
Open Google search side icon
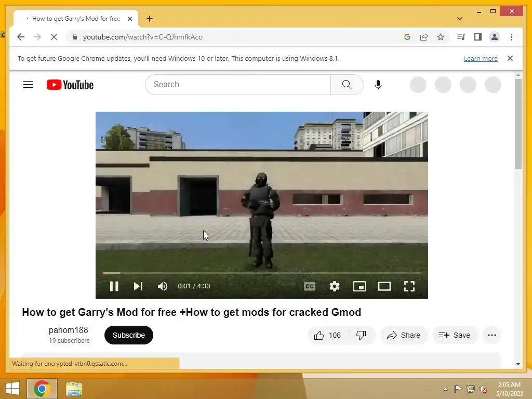(407, 37)
